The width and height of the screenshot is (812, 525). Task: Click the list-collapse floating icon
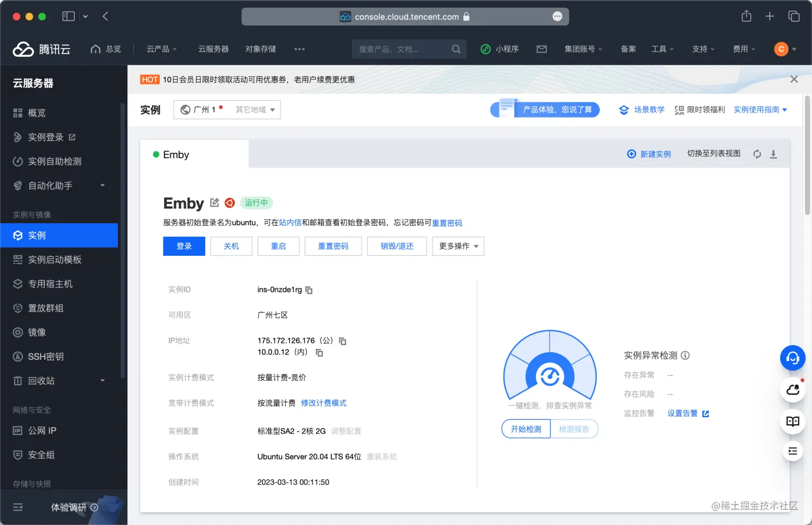click(793, 451)
